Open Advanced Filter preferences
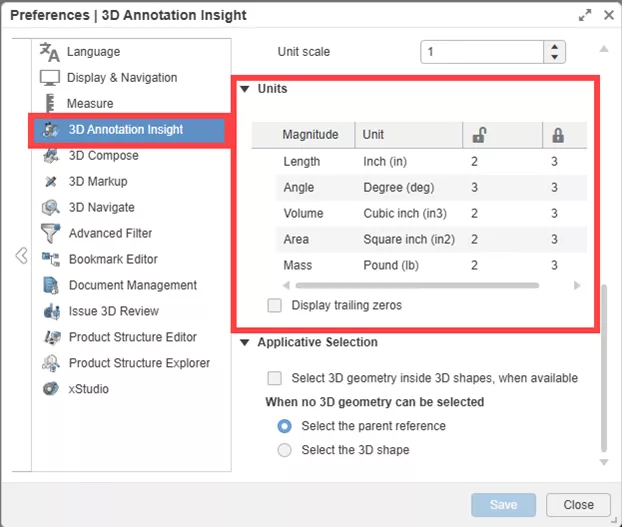 click(x=110, y=234)
